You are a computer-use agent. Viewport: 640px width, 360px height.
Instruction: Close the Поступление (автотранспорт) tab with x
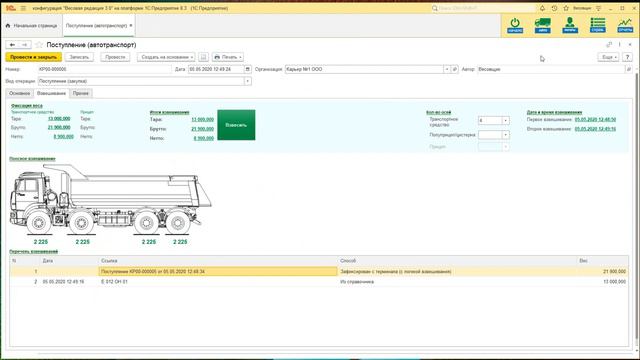tap(131, 25)
